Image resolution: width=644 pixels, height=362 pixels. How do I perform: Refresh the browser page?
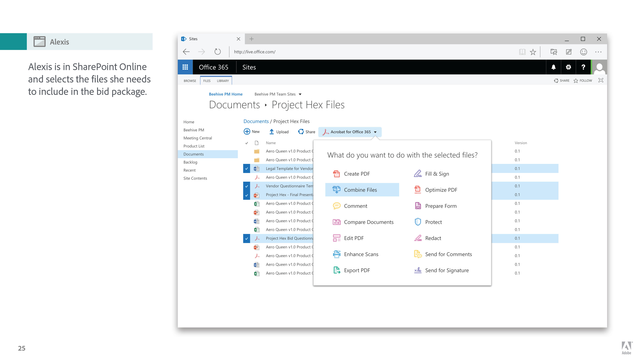point(218,52)
